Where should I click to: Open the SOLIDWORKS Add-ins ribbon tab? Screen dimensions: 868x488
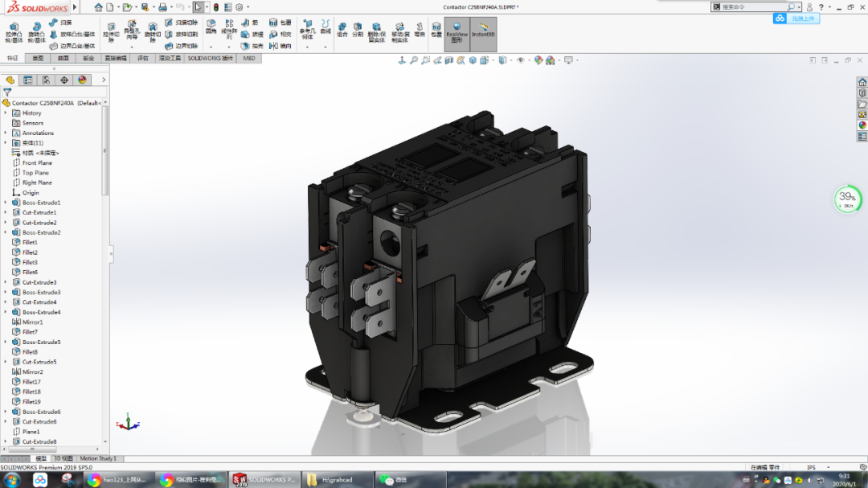click(x=211, y=58)
